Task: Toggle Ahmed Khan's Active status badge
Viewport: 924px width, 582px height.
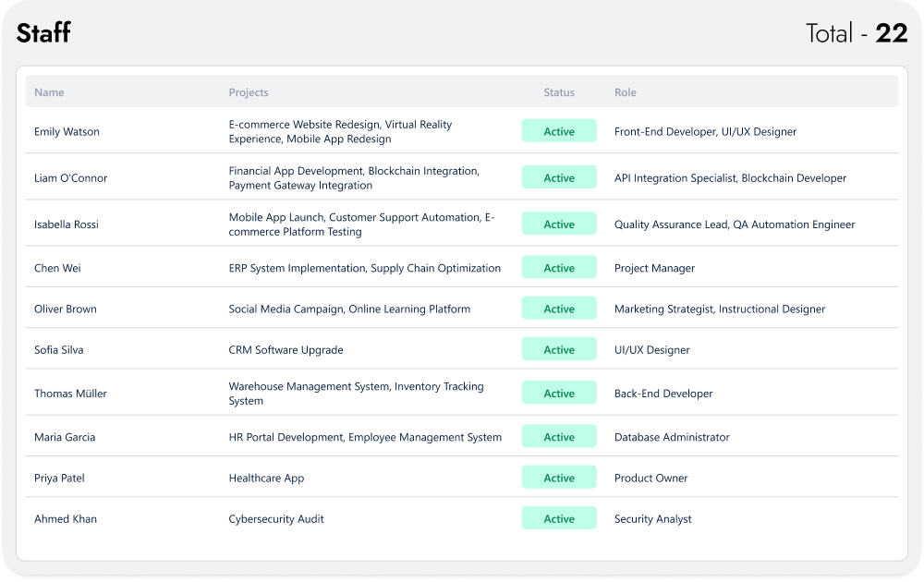Action: coord(559,518)
